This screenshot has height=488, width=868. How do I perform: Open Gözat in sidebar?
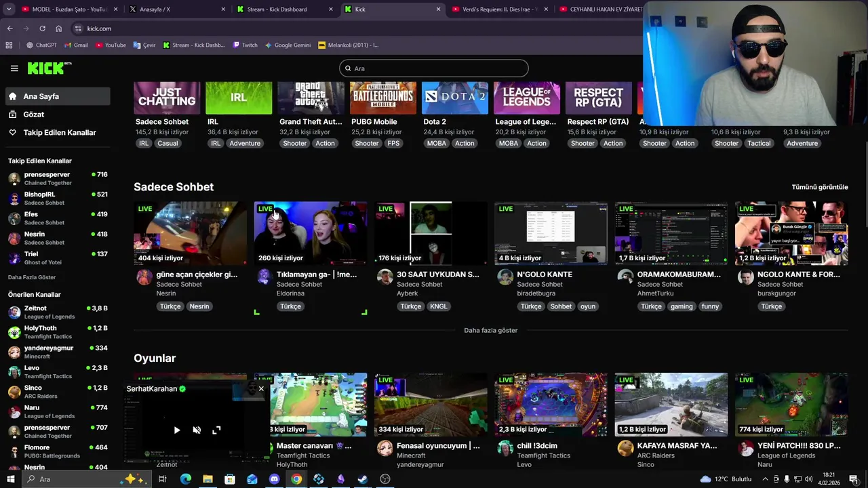(58, 115)
